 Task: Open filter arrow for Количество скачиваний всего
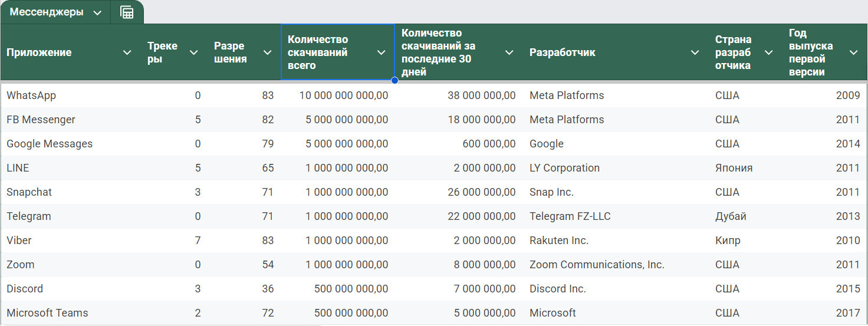pos(381,52)
